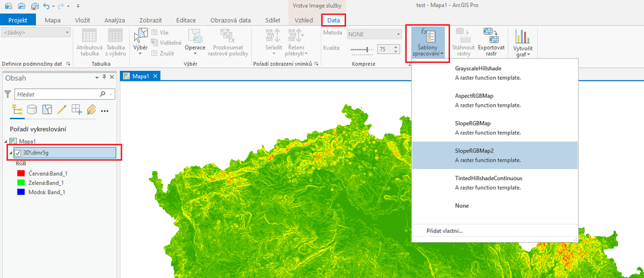The width and height of the screenshot is (644, 278).
Task: Open the Metoda compression dropdown
Action: (x=374, y=35)
